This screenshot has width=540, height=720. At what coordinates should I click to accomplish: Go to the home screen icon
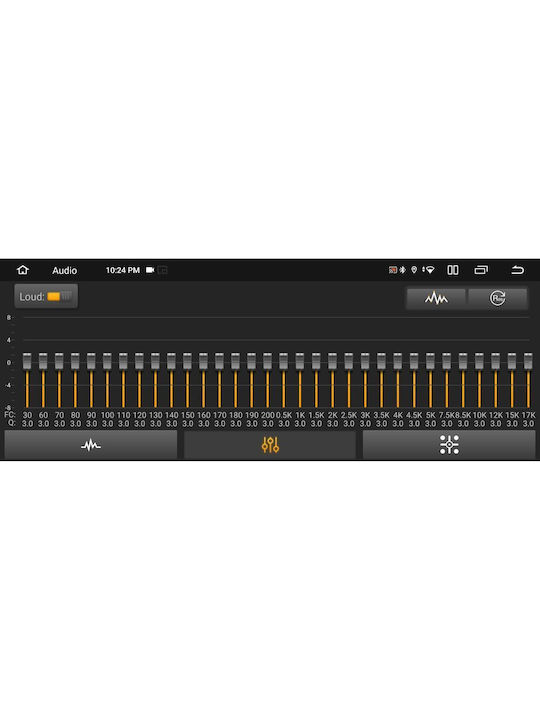[x=22, y=270]
